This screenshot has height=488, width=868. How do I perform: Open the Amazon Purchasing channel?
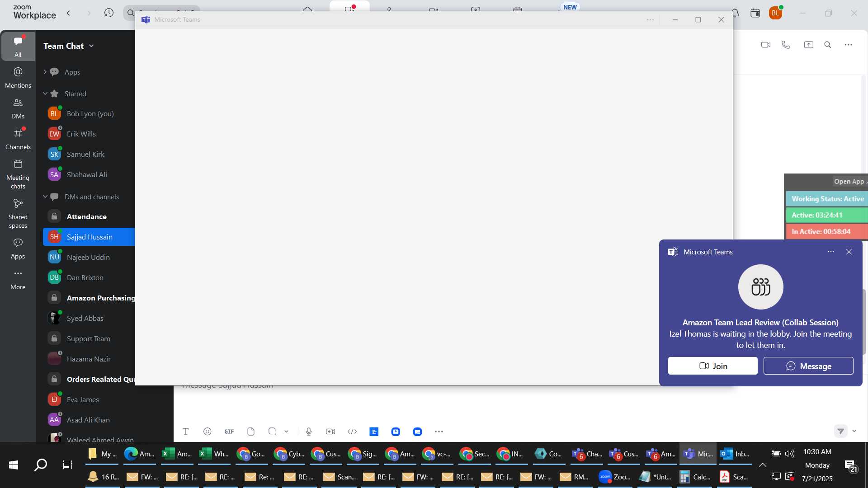[89, 298]
